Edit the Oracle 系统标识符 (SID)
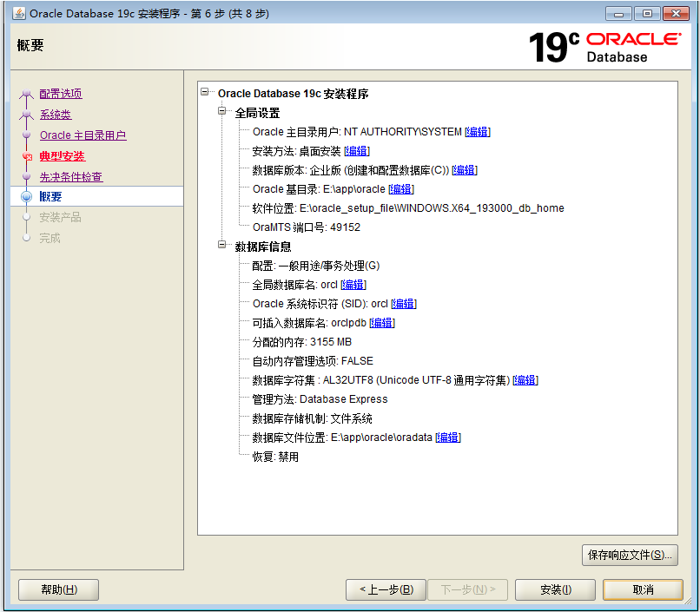The width and height of the screenshot is (700, 612). (x=404, y=304)
